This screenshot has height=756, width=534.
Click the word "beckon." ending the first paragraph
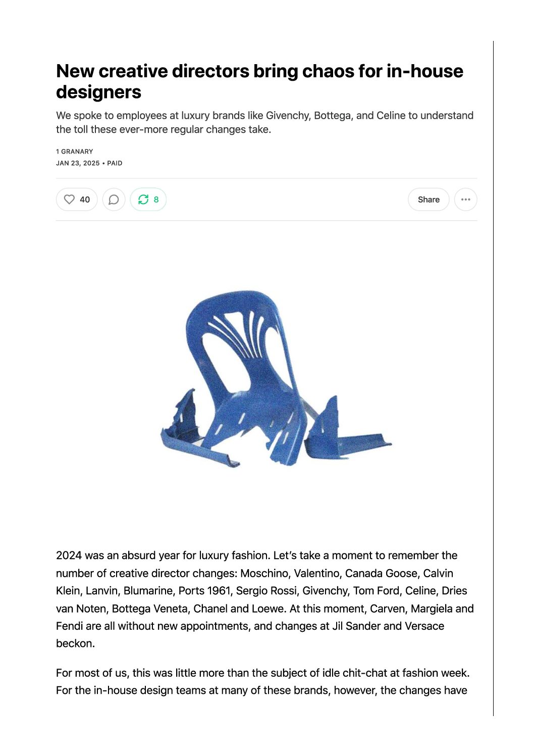click(76, 643)
